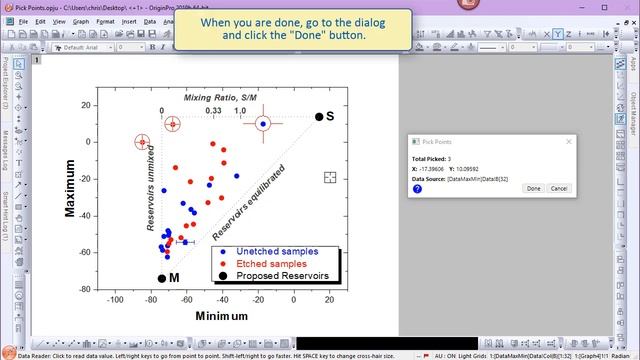
Task: Expand the Data Reader tool options arrow
Action: [x=25, y=108]
